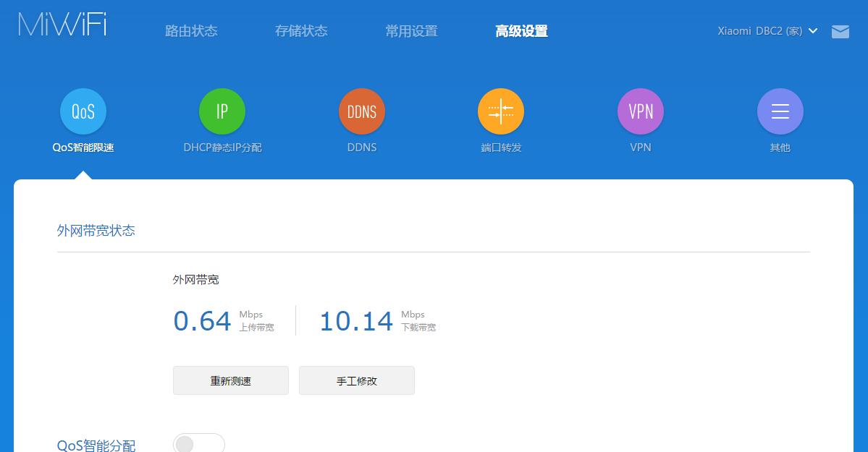Viewport: 868px width, 452px height.
Task: Open DHCP静态IP分配 settings via the green IP icon
Action: (x=222, y=111)
